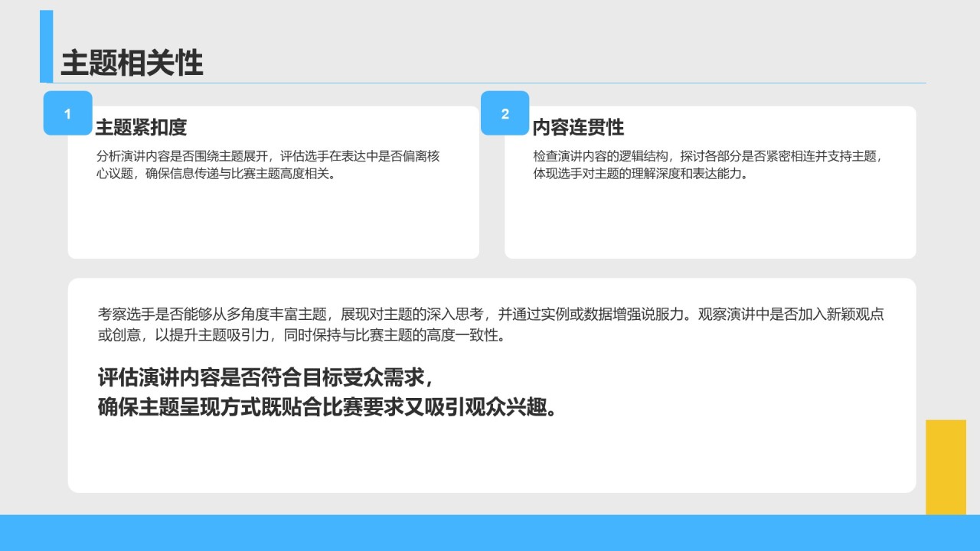Click the paragraph starting 考察选手是否能够从多角度
The width and height of the screenshot is (980, 551).
[x=492, y=324]
